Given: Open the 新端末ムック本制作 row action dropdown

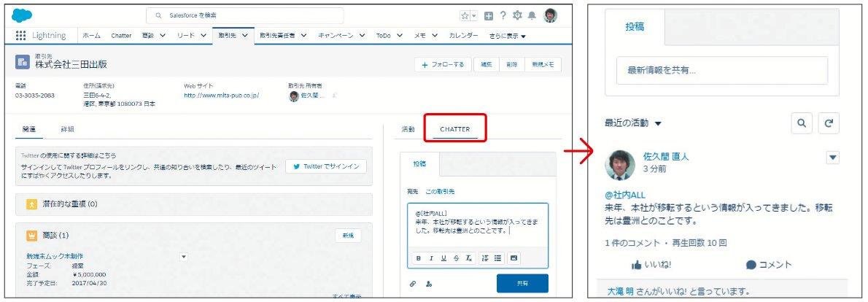Looking at the screenshot, I should [x=184, y=257].
